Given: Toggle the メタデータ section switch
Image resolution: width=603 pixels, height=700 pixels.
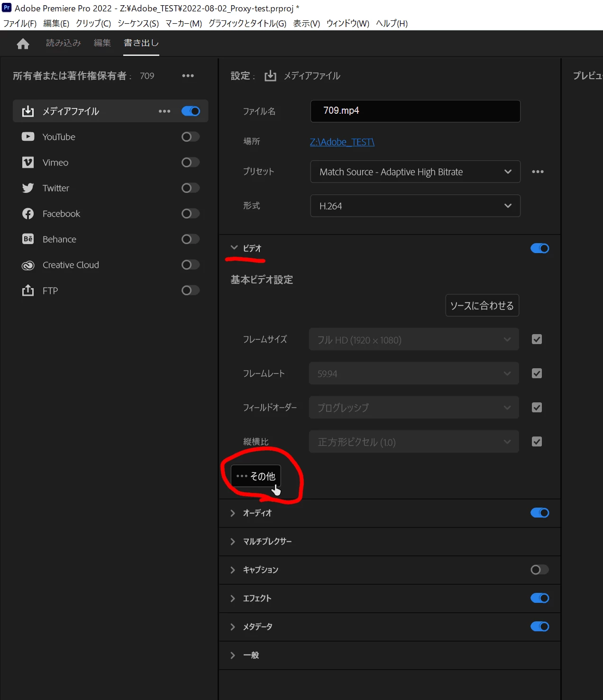Looking at the screenshot, I should 539,627.
